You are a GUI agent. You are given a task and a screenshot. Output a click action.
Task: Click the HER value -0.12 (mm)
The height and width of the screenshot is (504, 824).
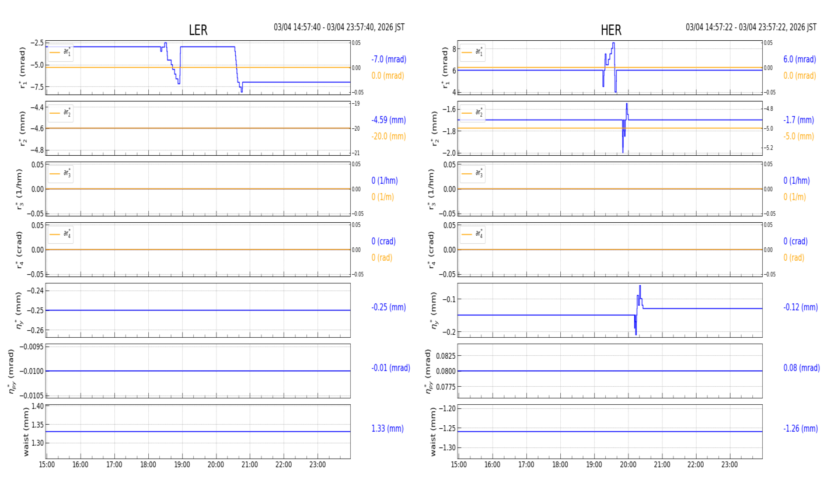pyautogui.click(x=801, y=307)
